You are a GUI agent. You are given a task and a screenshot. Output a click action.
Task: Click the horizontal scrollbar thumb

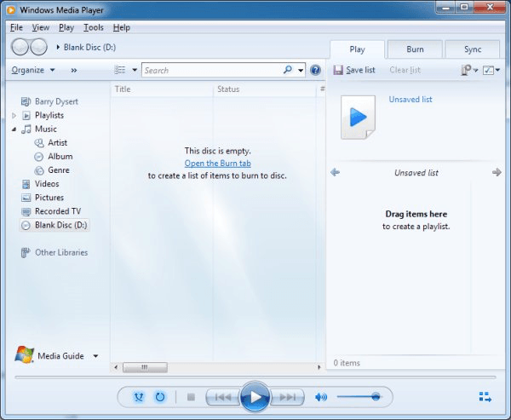(x=145, y=367)
